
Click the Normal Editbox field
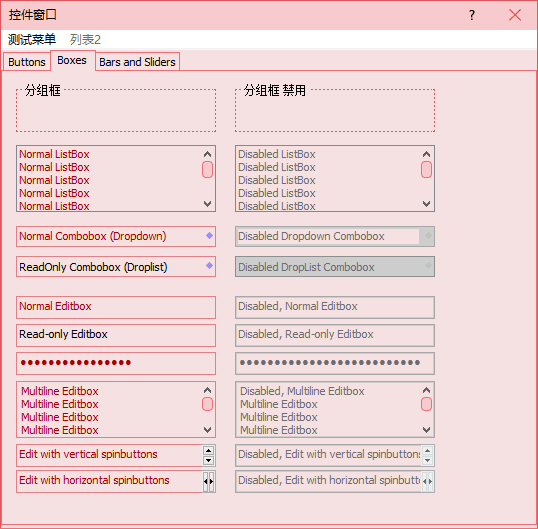116,307
